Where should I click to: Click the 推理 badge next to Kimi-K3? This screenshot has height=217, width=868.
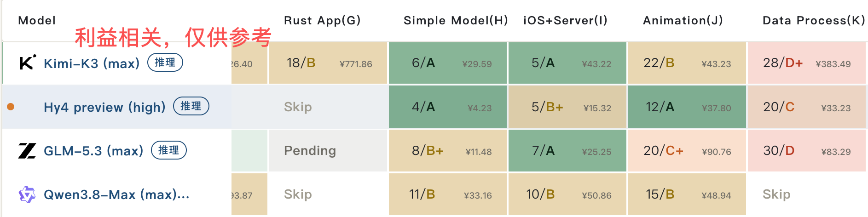coord(165,63)
